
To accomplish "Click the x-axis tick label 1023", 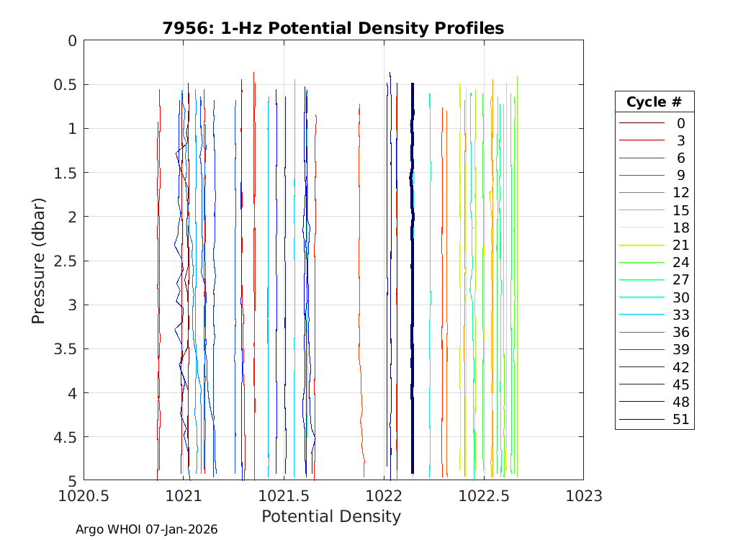I will [x=582, y=496].
